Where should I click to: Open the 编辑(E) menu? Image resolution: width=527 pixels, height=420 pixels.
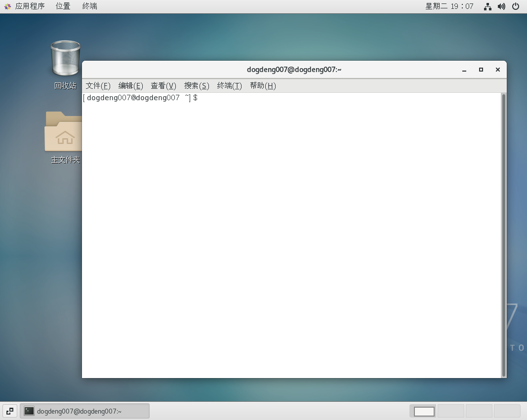[x=131, y=86]
